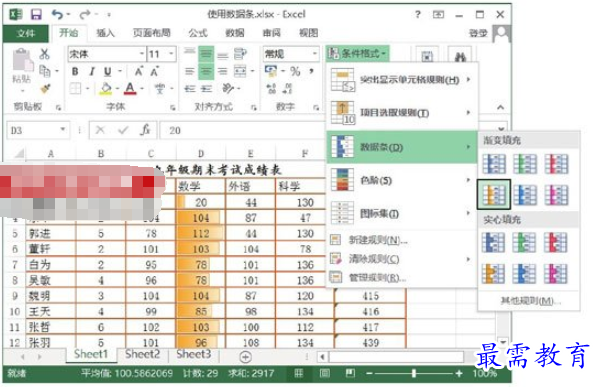
Task: Click the Undo arrow icon
Action: click(57, 14)
